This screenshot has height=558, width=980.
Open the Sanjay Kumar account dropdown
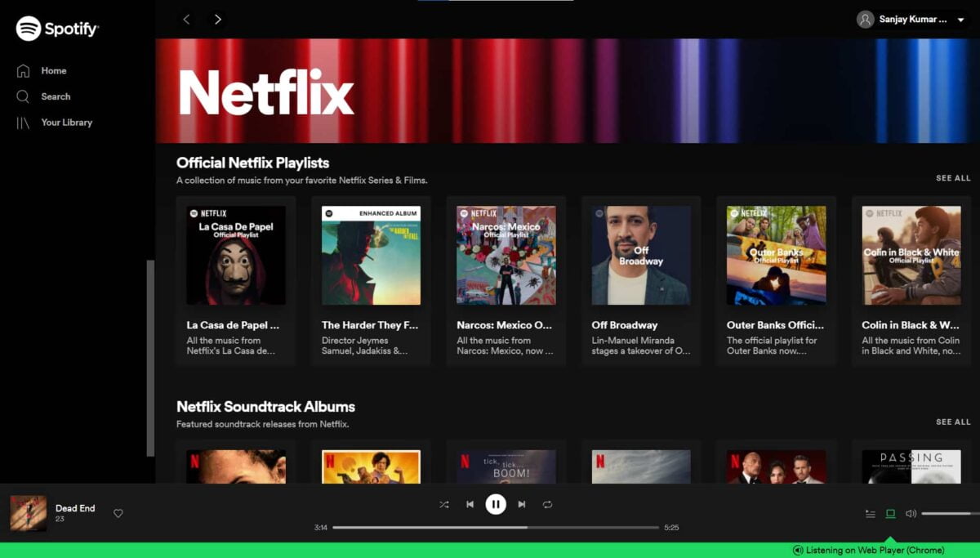tap(912, 20)
